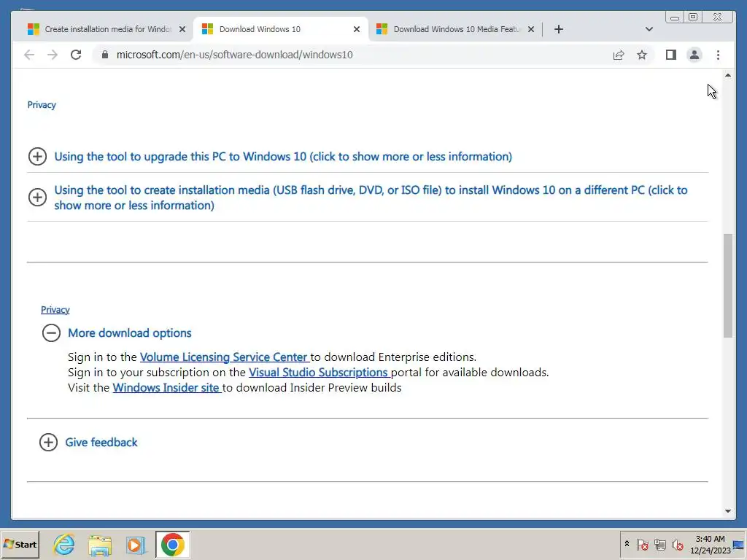The height and width of the screenshot is (560, 747).
Task: Open the Windows Insider site link
Action: coord(166,388)
